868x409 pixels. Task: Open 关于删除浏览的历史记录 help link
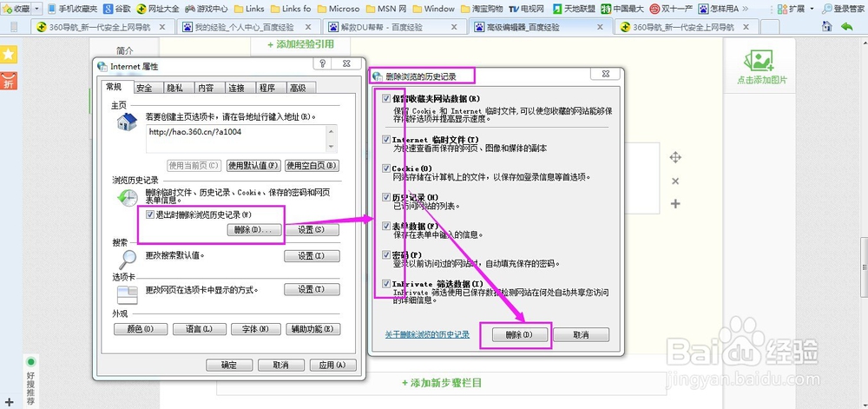427,334
